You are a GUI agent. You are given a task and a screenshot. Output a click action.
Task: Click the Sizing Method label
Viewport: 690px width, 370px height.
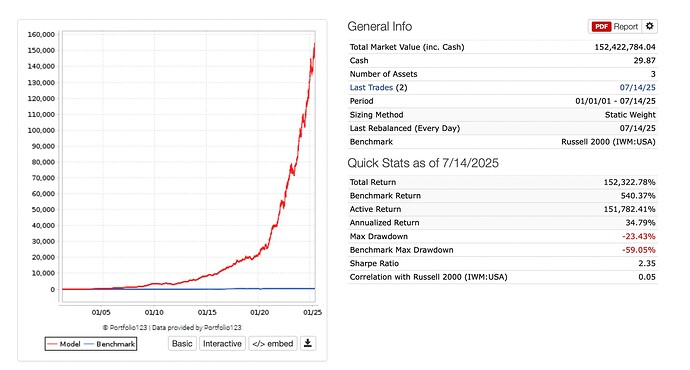click(x=376, y=115)
